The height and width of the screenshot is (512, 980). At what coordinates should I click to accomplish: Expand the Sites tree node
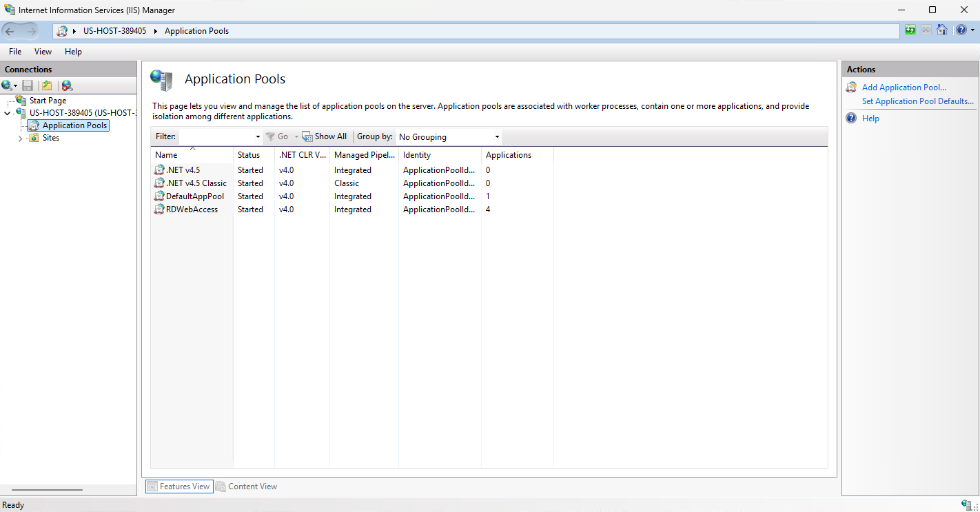pyautogui.click(x=20, y=139)
